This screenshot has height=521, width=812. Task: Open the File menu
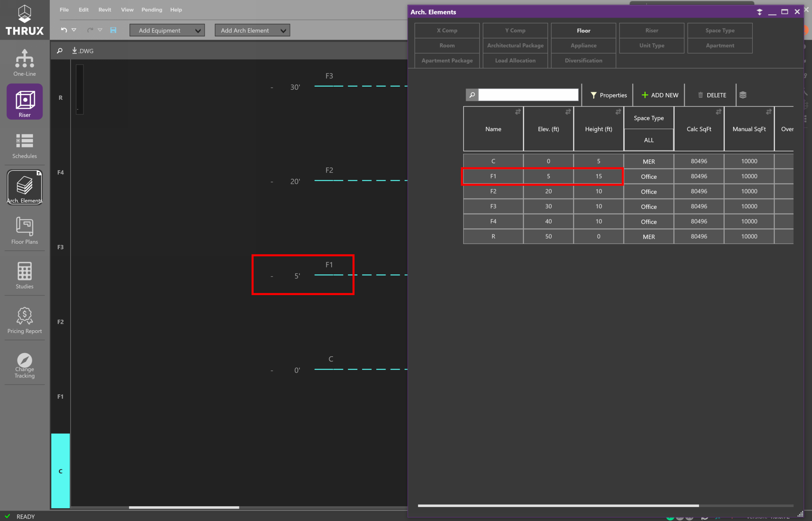(x=64, y=10)
